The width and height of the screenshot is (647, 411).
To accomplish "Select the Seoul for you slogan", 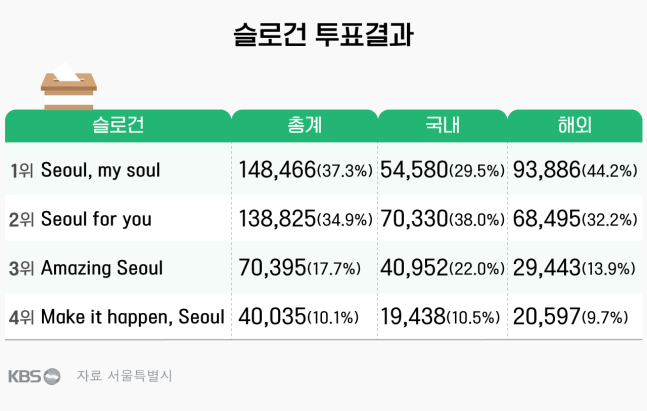I will click(96, 219).
